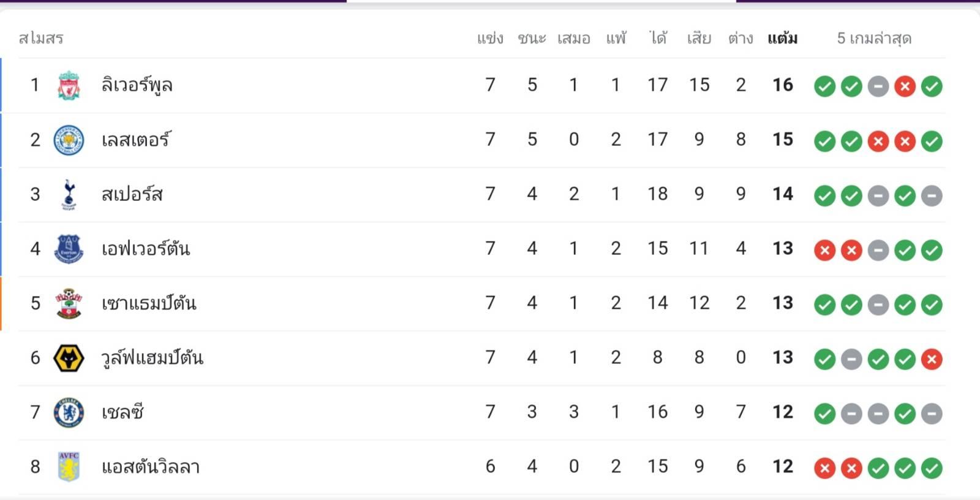Image resolution: width=980 pixels, height=500 pixels.
Task: Open the เลสเตอร์ team name link
Action: pos(136,140)
